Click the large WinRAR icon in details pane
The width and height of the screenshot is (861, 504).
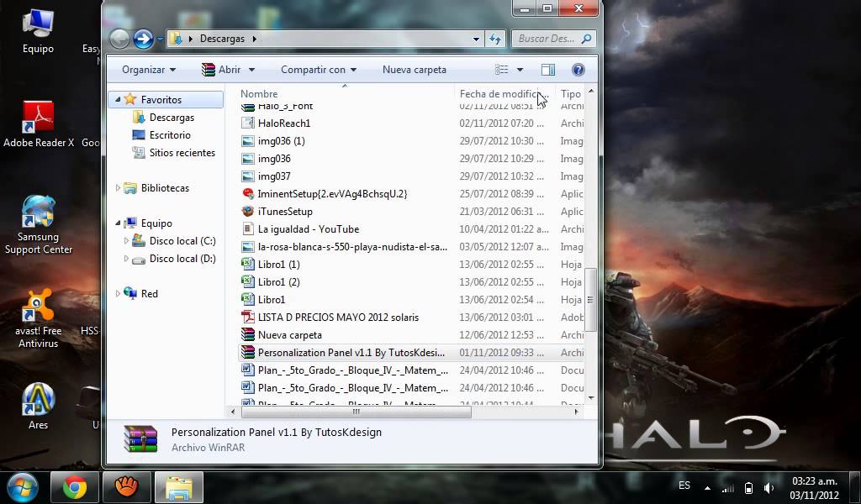pos(140,438)
